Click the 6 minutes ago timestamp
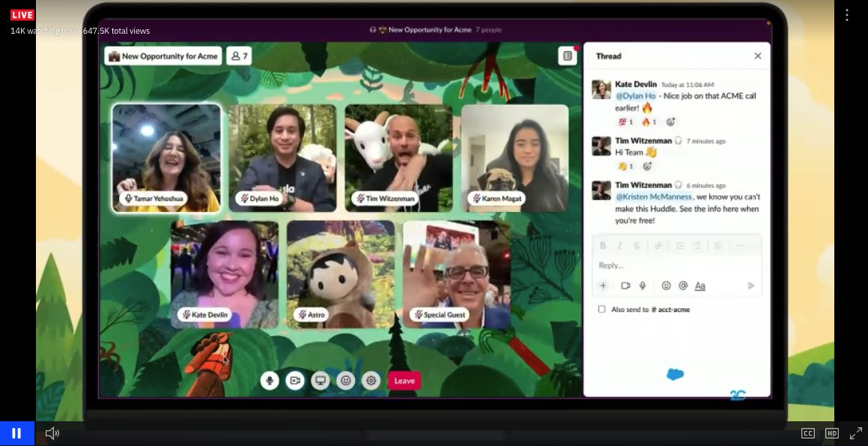 coord(705,186)
